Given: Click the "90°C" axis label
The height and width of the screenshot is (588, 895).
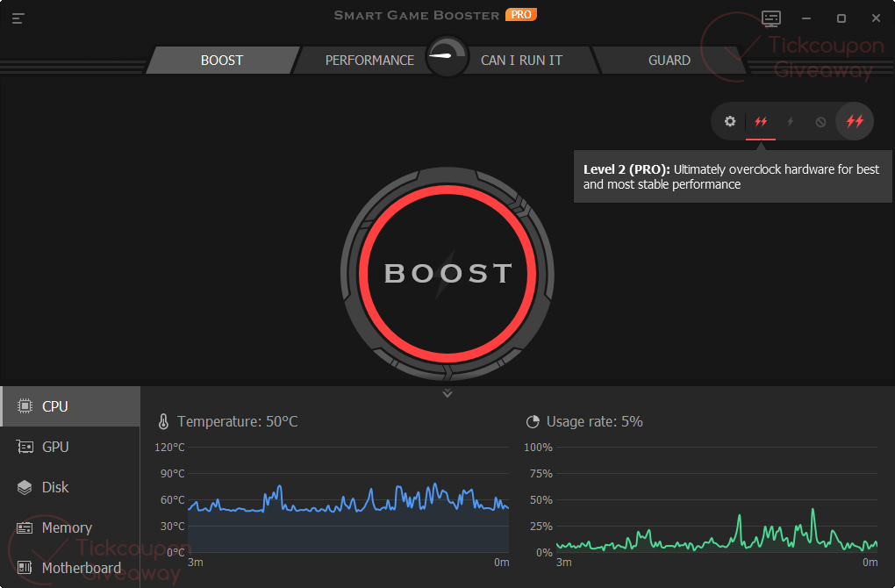Looking at the screenshot, I should [172, 473].
